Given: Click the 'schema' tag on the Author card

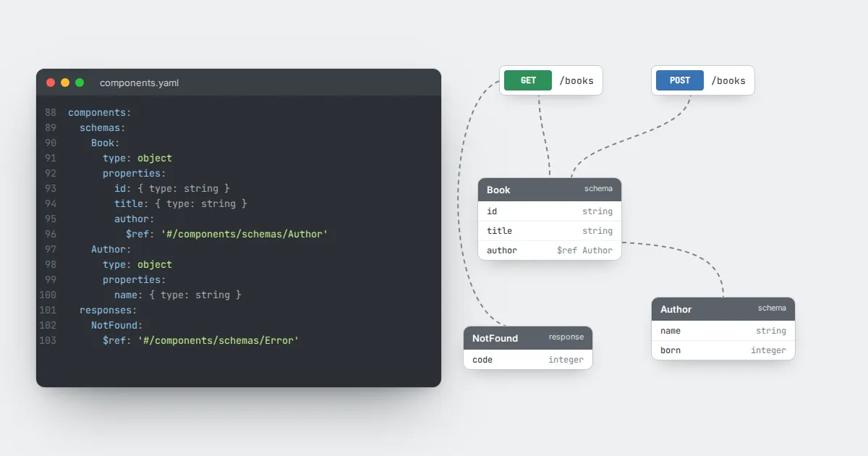Looking at the screenshot, I should pos(772,308).
